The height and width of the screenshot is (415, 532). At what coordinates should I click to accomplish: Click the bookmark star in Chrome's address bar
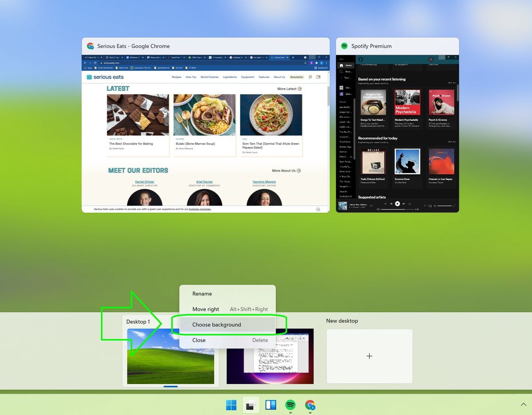(305, 63)
